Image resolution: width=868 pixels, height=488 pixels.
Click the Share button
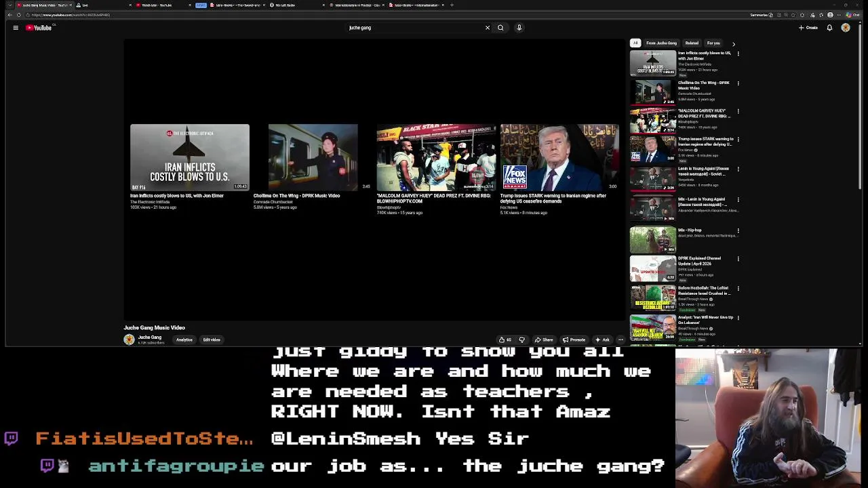(x=544, y=340)
